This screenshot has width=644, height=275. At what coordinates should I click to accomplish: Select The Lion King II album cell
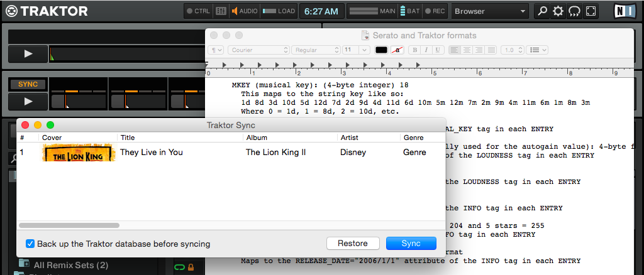point(275,153)
